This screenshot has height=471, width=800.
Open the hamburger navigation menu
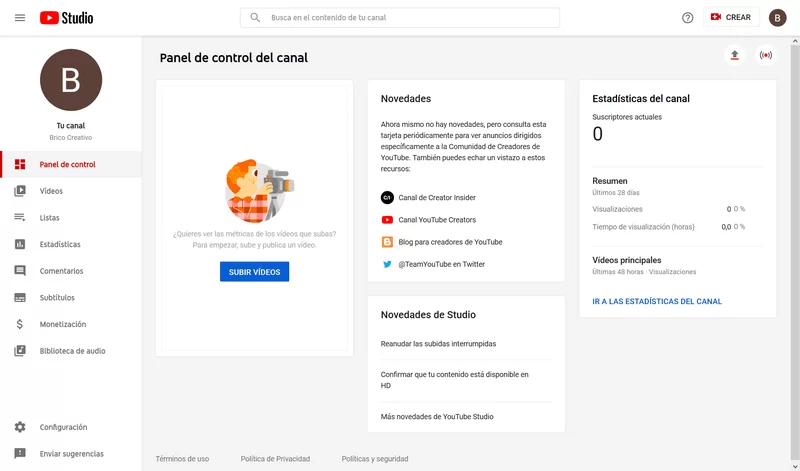point(20,18)
